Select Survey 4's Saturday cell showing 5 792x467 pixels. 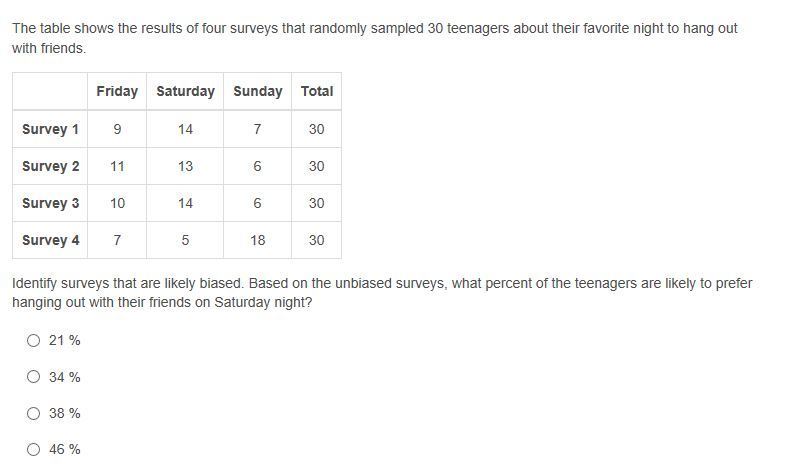point(185,240)
